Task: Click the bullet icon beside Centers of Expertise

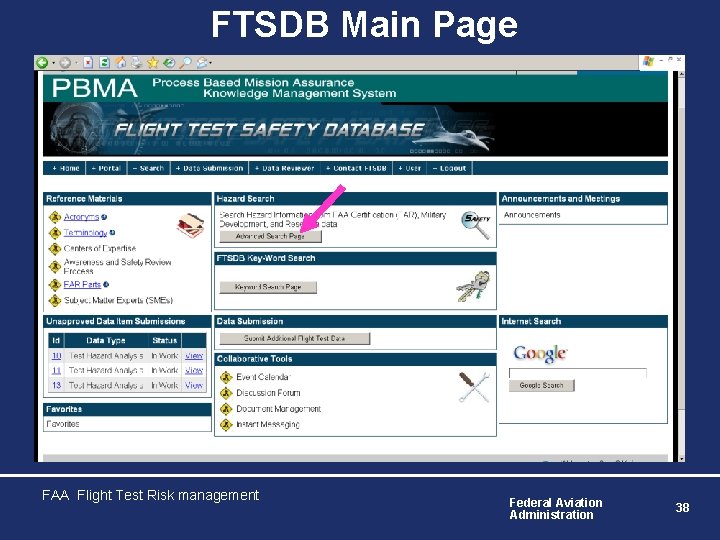Action: coord(55,249)
